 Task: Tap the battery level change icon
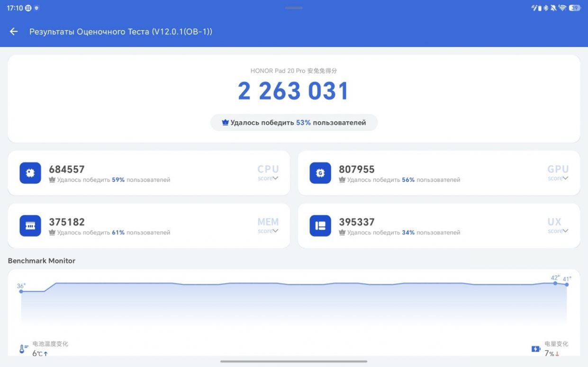click(x=536, y=349)
